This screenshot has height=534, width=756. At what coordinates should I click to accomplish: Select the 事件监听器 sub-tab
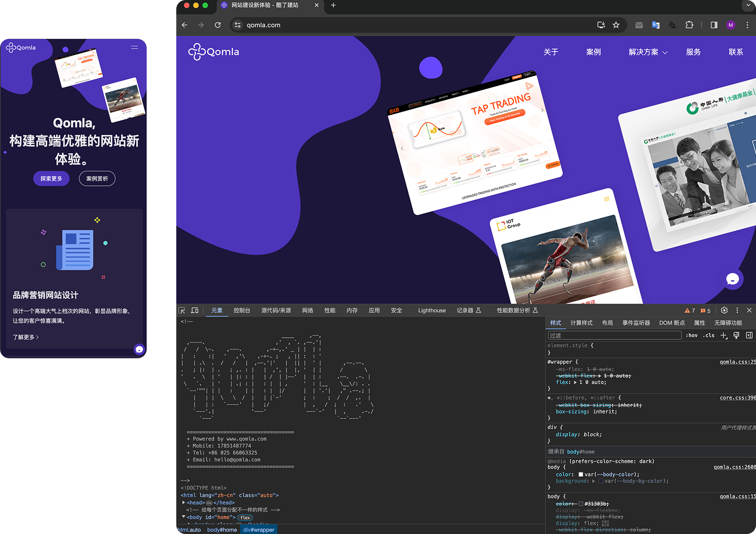point(636,323)
